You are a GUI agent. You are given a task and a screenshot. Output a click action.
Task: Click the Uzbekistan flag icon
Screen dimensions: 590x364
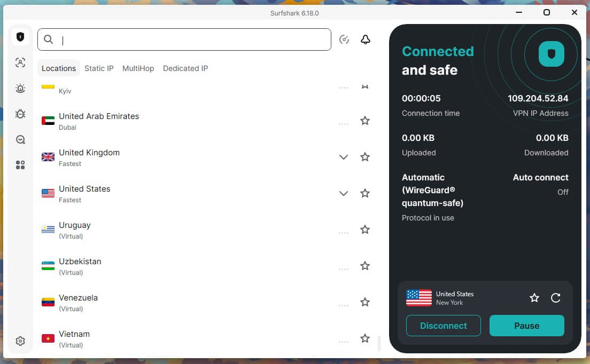pos(48,266)
